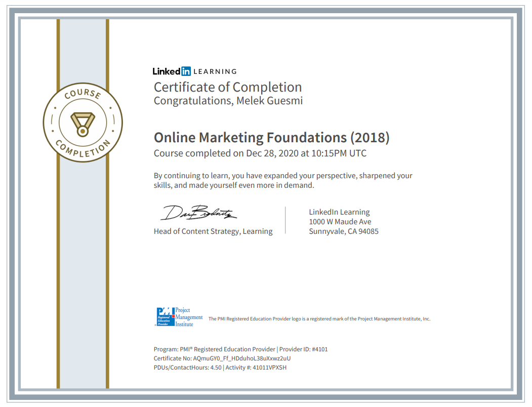Click the Certificate of Completion heading
The image size is (532, 407).
click(x=228, y=87)
